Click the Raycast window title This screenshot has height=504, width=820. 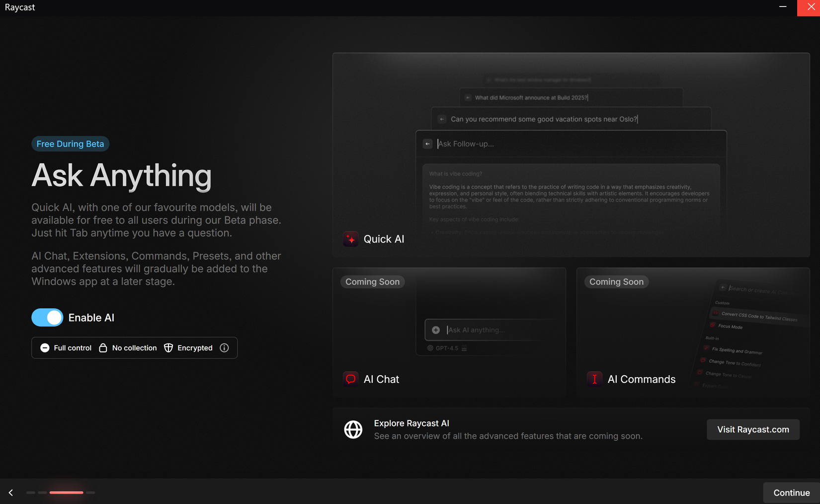(20, 7)
